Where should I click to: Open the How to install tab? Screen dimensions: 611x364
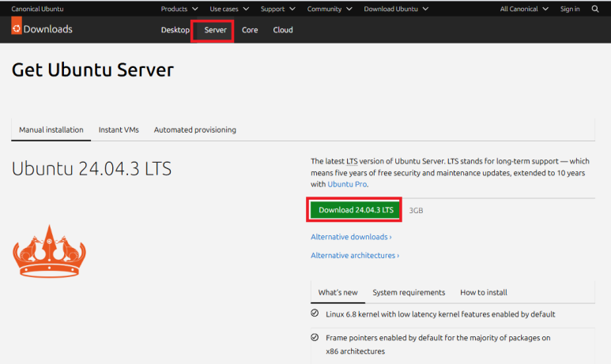(x=484, y=292)
